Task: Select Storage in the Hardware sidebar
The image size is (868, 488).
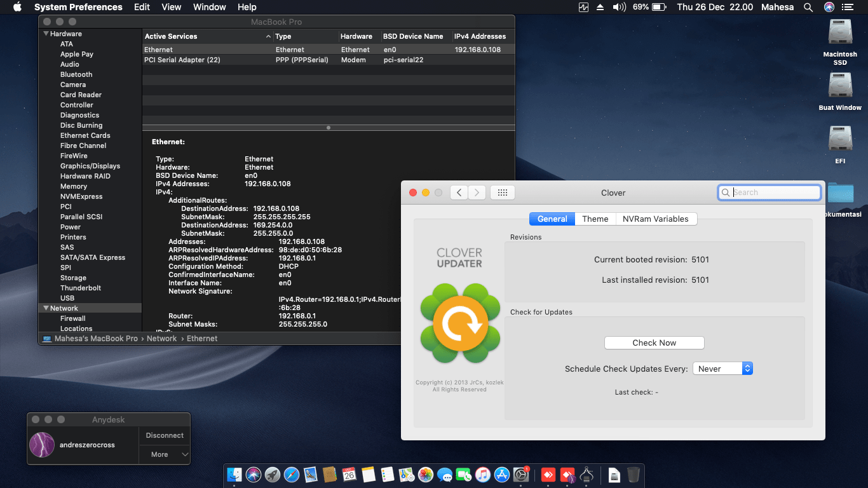Action: pyautogui.click(x=73, y=278)
